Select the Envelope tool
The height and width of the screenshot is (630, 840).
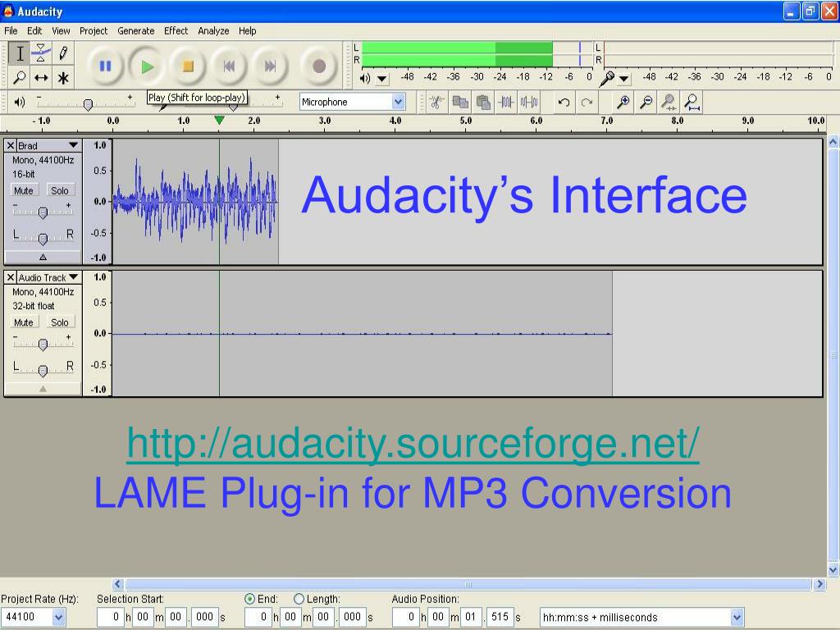click(x=41, y=53)
